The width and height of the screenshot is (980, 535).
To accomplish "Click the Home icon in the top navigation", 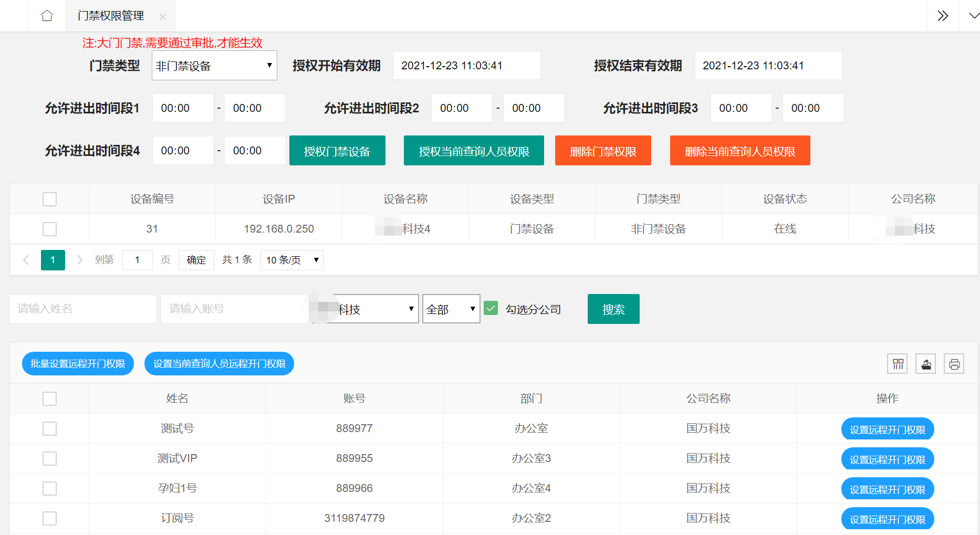I will tap(47, 16).
